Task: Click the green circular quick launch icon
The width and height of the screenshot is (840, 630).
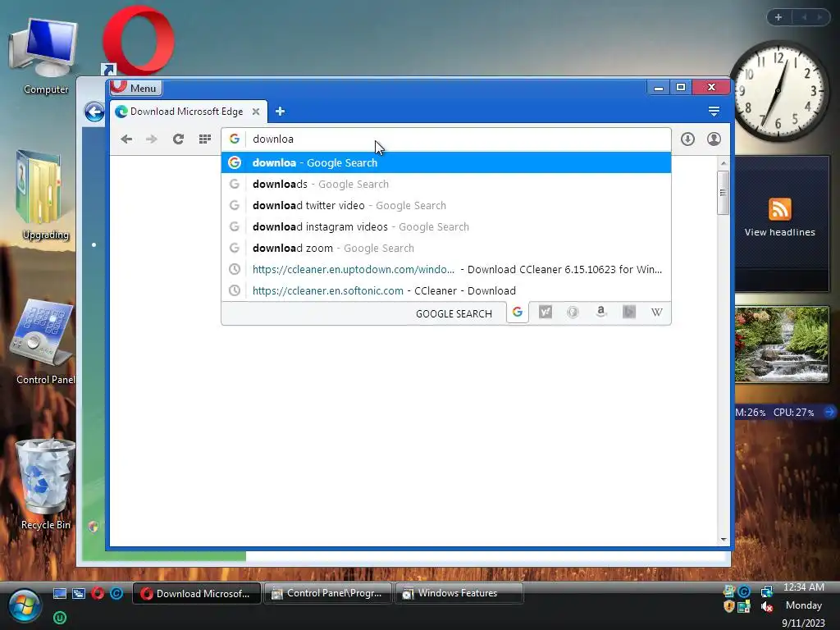Action: 59,618
